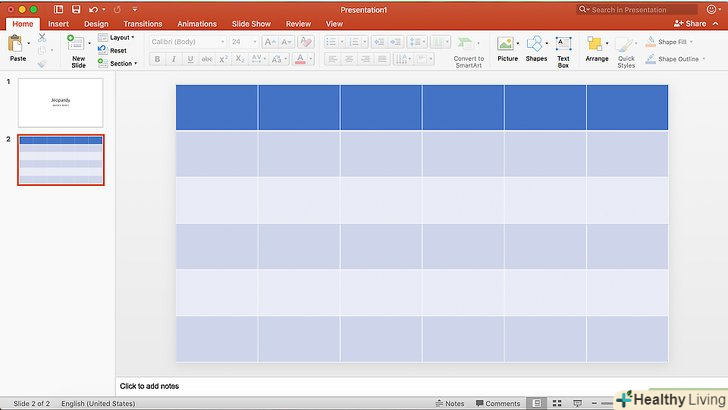Increase font size with large A icon
Screen dimensions: 728x410
(x=270, y=42)
